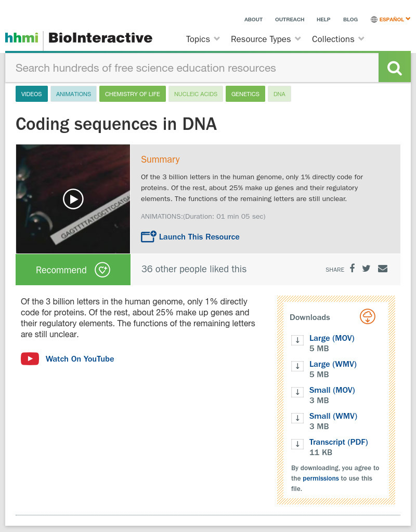Screen dimensions: 416x532
Task: Click the download arrow beside Large (MOV)
Action: tap(297, 340)
